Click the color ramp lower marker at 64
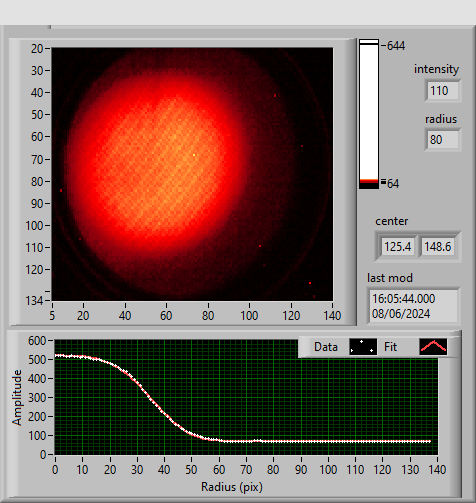Screen dimensions: 476x503 pos(391,183)
